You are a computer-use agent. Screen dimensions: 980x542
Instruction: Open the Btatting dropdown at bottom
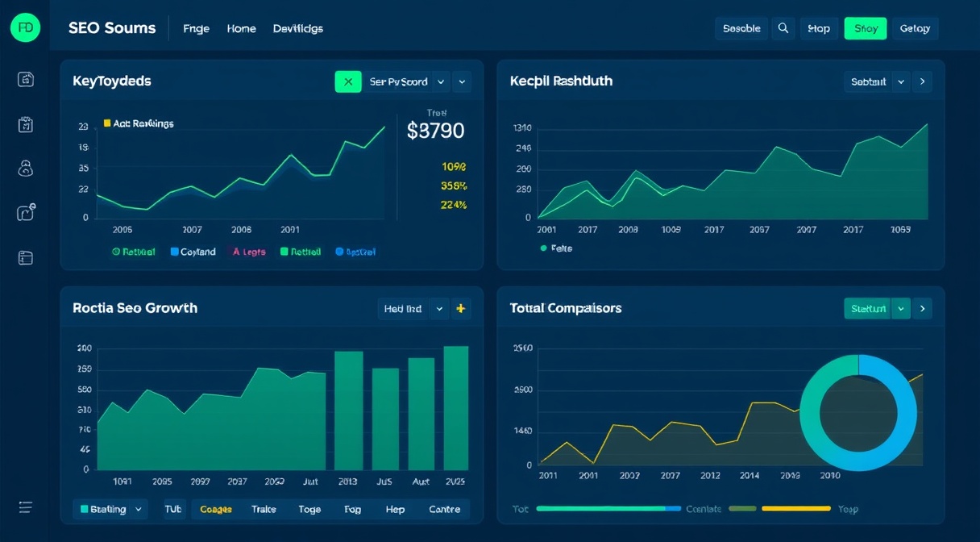tap(110, 509)
